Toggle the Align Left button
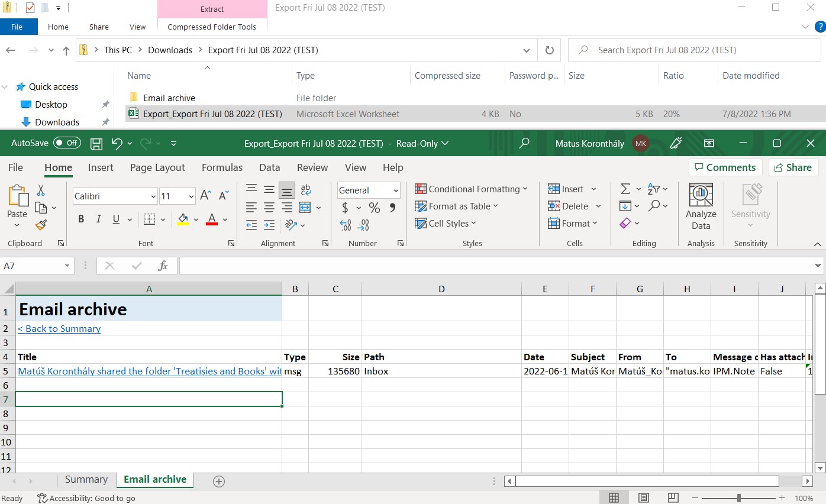This screenshot has width=826, height=504. pos(251,208)
